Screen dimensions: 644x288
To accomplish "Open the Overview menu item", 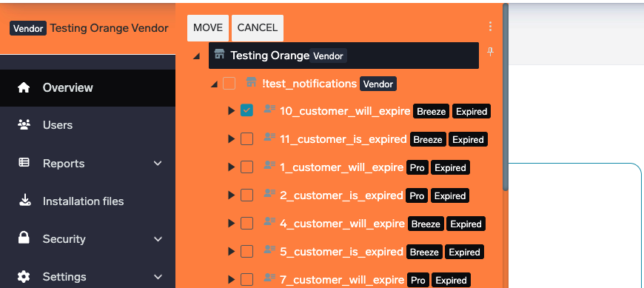I will 87,88.
